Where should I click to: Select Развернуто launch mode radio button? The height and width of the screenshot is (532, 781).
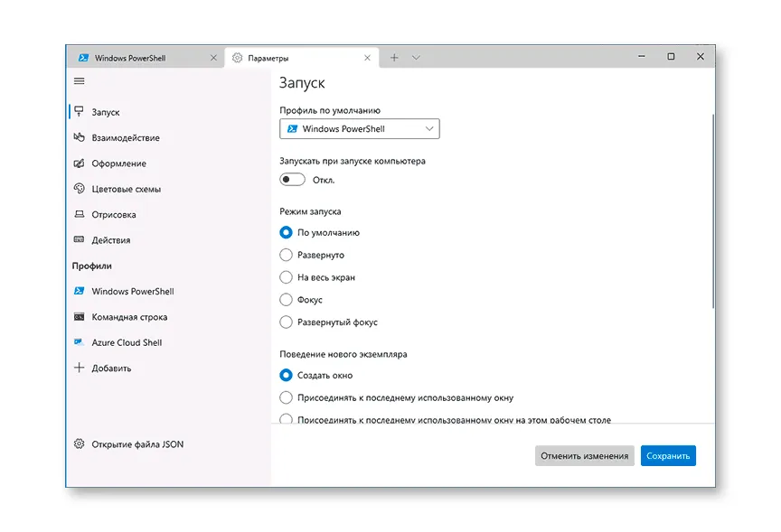tap(287, 256)
